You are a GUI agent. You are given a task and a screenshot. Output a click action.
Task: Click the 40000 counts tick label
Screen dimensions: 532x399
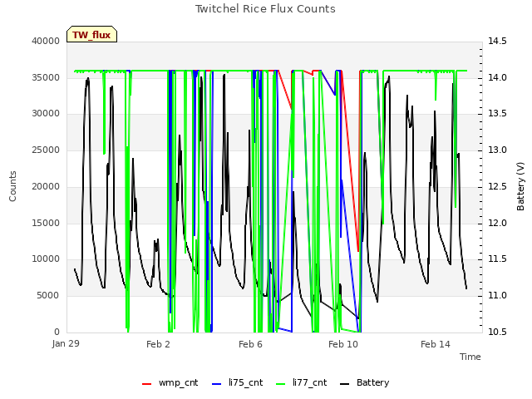point(46,41)
